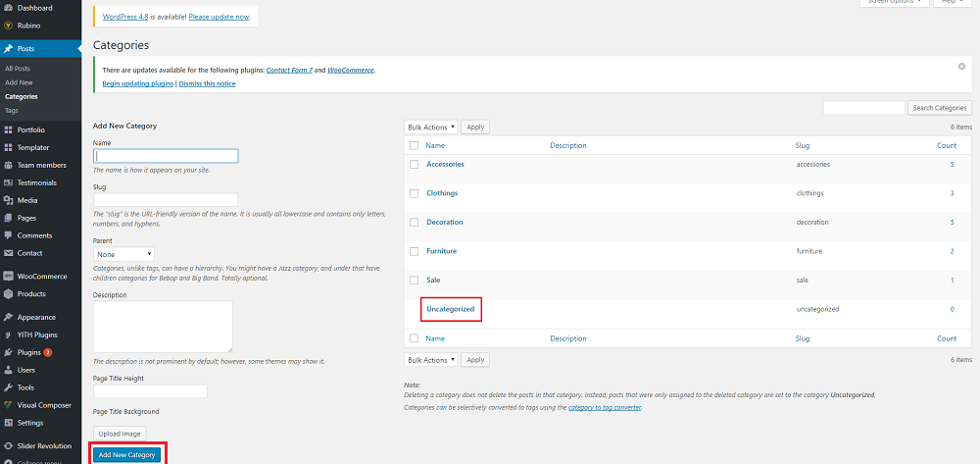Dismiss the plugin update notice icon
Viewport: 980px width, 464px height.
962,67
